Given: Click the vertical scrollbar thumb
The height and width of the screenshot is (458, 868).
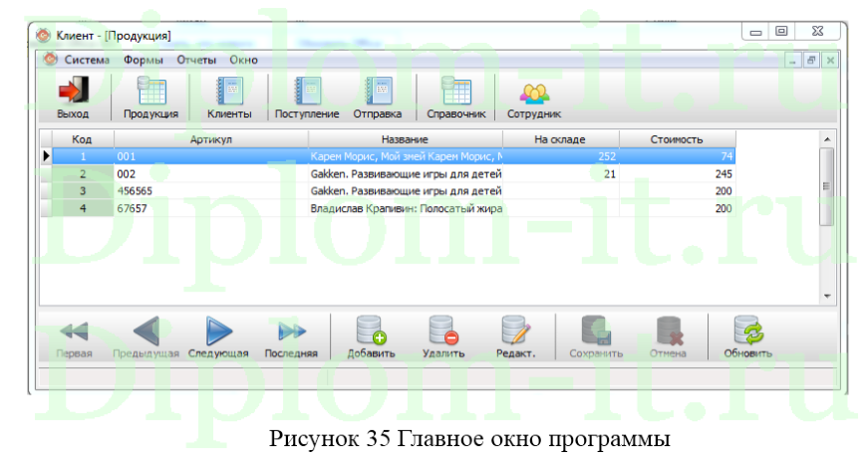Looking at the screenshot, I should click(x=827, y=186).
